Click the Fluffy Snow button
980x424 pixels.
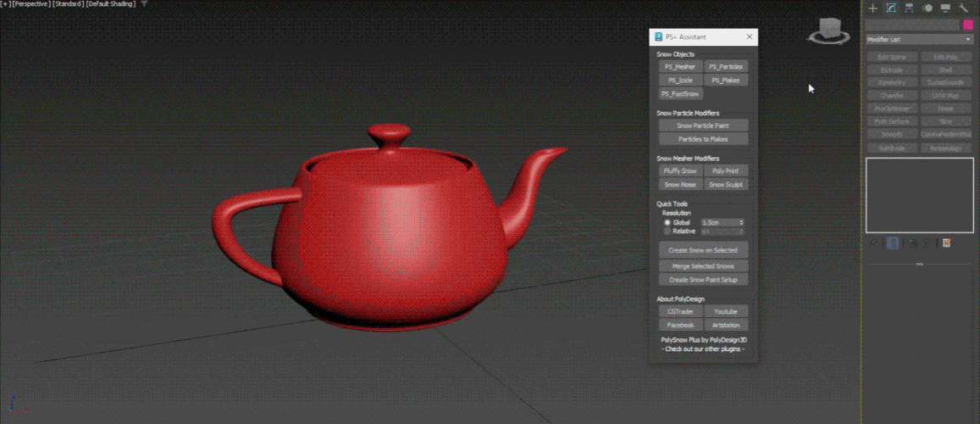pos(681,170)
